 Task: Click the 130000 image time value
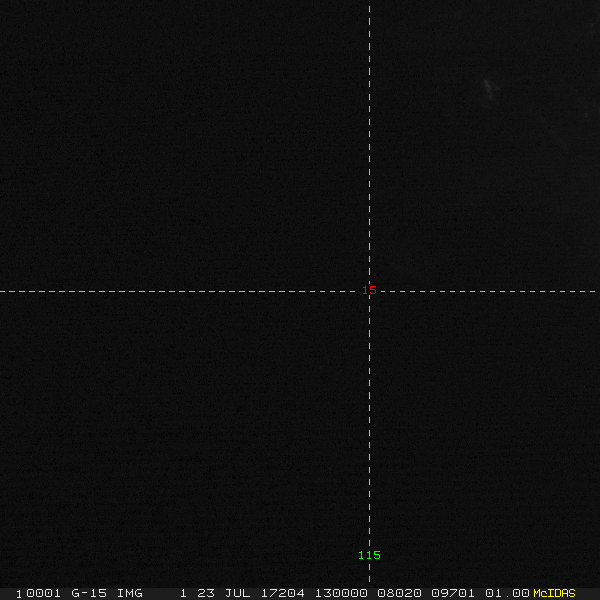point(341,593)
